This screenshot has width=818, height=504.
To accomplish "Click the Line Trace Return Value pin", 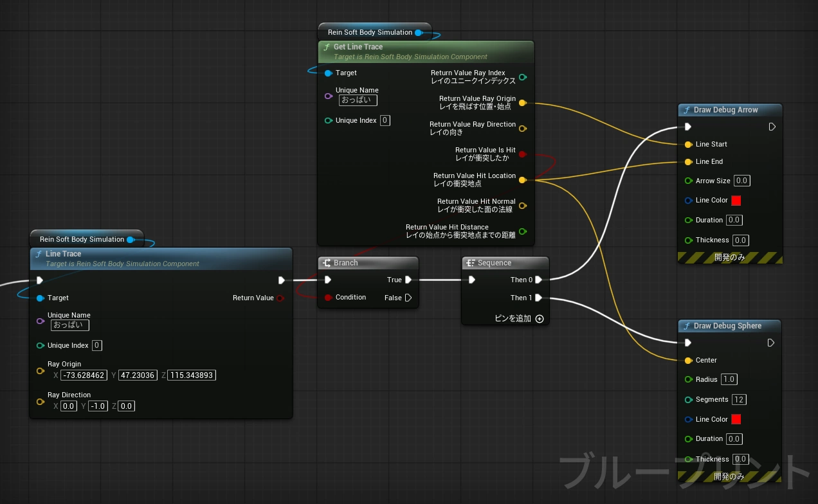I will coord(280,298).
